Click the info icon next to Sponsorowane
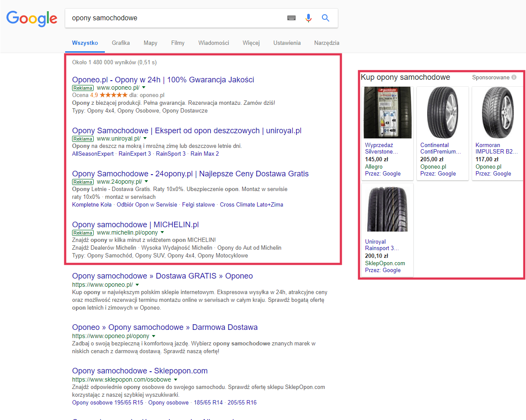The height and width of the screenshot is (420, 526). [513, 77]
